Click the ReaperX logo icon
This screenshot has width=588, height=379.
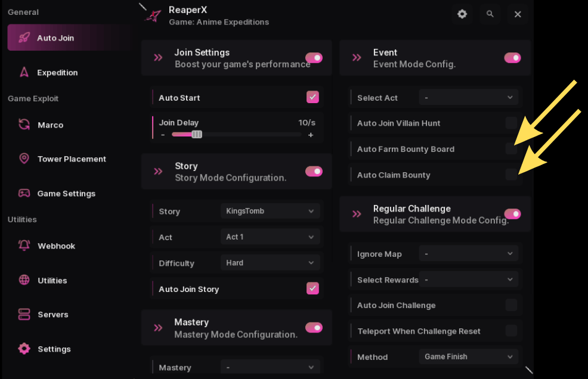pos(154,15)
